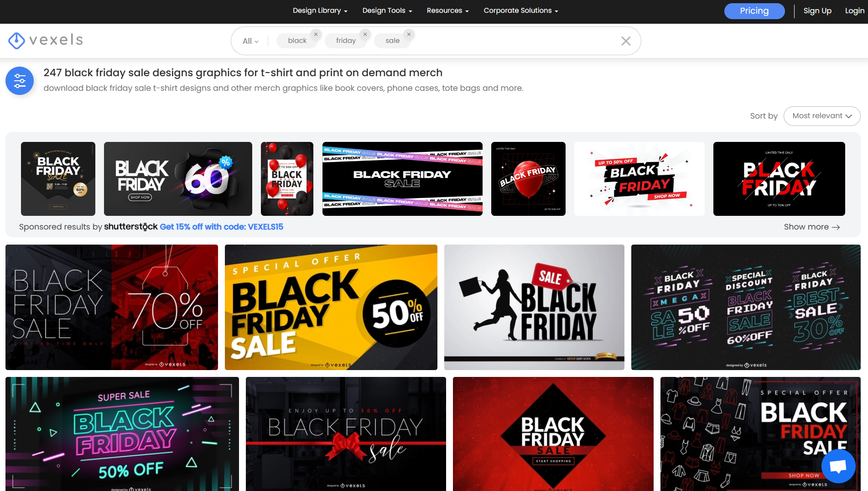Image resolution: width=868 pixels, height=491 pixels.
Task: Open the chat support bubble
Action: [x=838, y=466]
